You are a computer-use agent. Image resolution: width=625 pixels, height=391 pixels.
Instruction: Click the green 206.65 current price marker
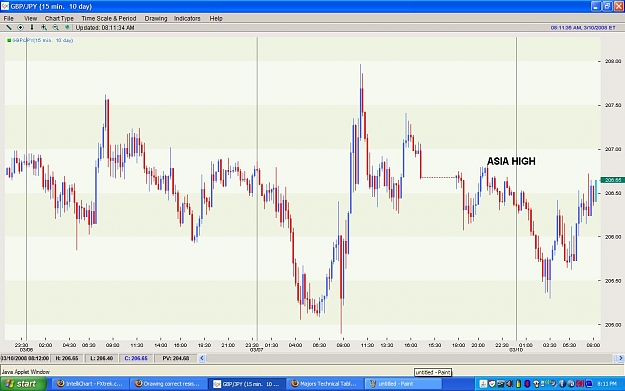tap(612, 180)
